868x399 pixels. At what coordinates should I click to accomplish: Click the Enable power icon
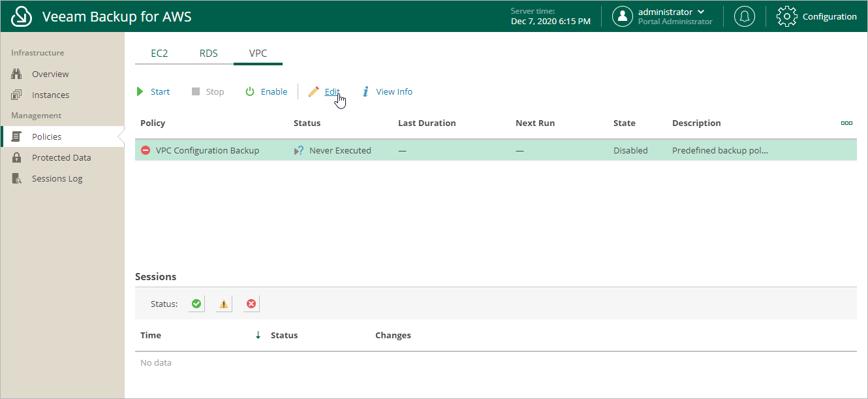[x=250, y=91]
